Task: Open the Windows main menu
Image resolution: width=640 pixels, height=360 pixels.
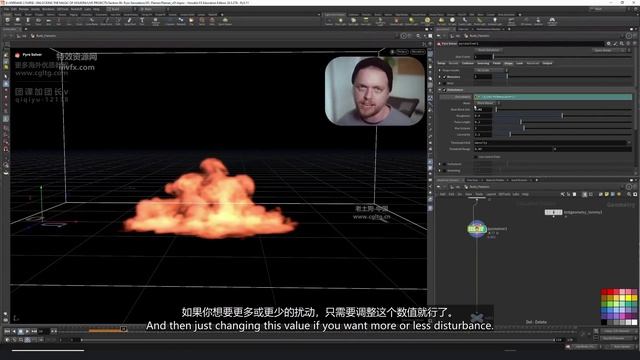Action: click(x=48, y=9)
